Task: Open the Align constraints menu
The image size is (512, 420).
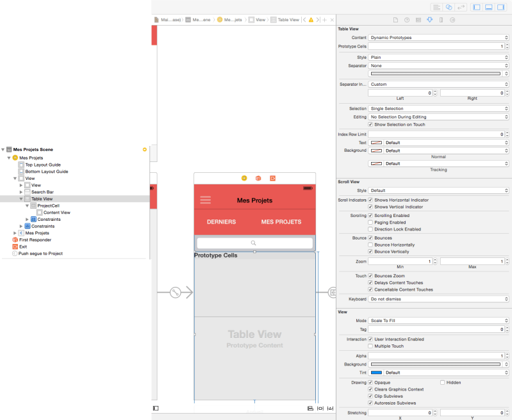Action: point(310,408)
